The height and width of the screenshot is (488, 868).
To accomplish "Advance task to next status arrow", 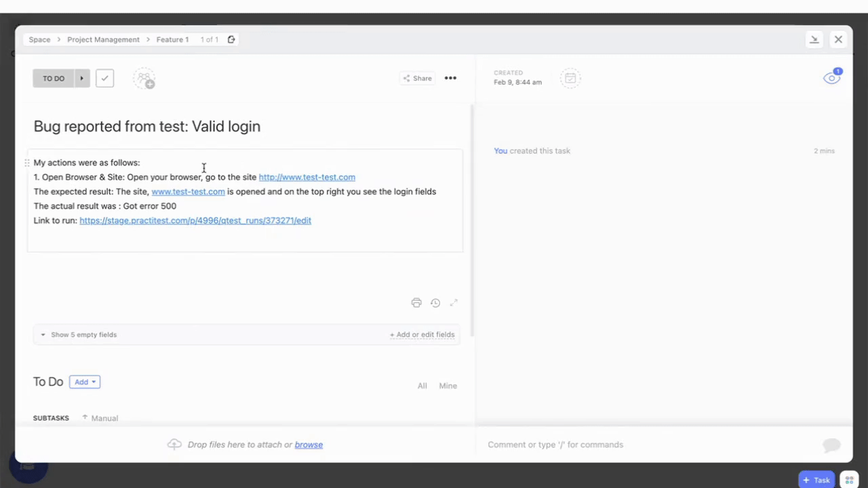I will click(x=81, y=79).
